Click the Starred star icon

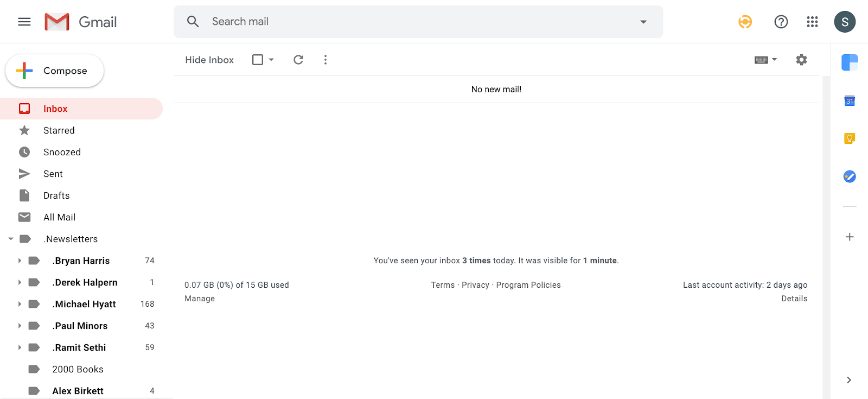pos(24,130)
